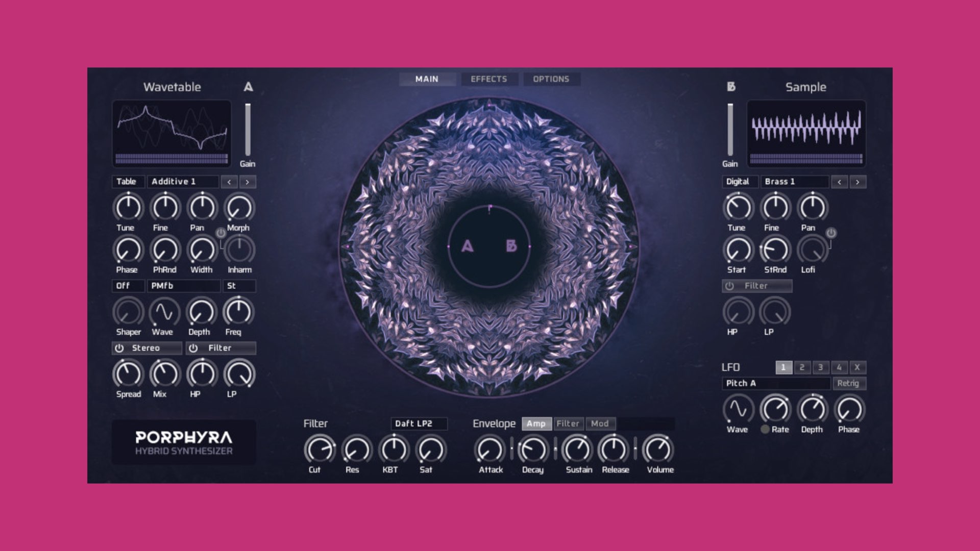Click the envelope Attack knob

click(x=489, y=449)
